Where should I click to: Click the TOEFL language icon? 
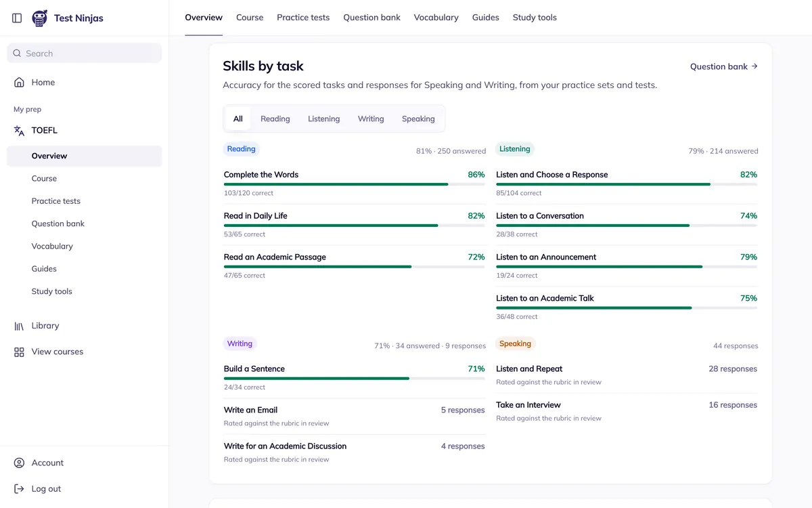(19, 131)
